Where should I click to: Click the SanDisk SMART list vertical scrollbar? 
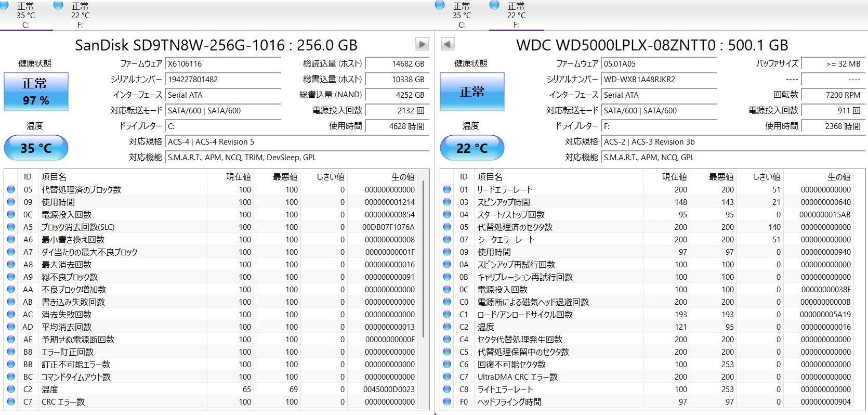425,260
